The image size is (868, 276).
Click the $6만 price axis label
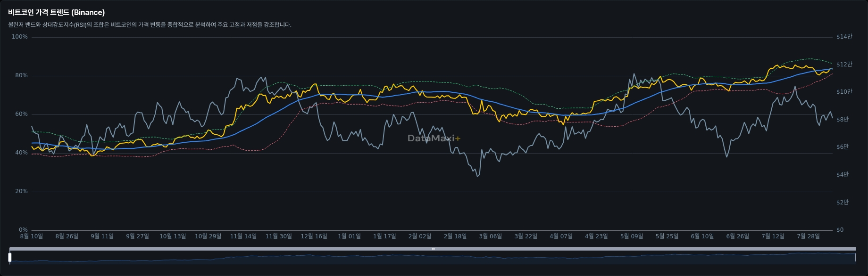(843, 147)
